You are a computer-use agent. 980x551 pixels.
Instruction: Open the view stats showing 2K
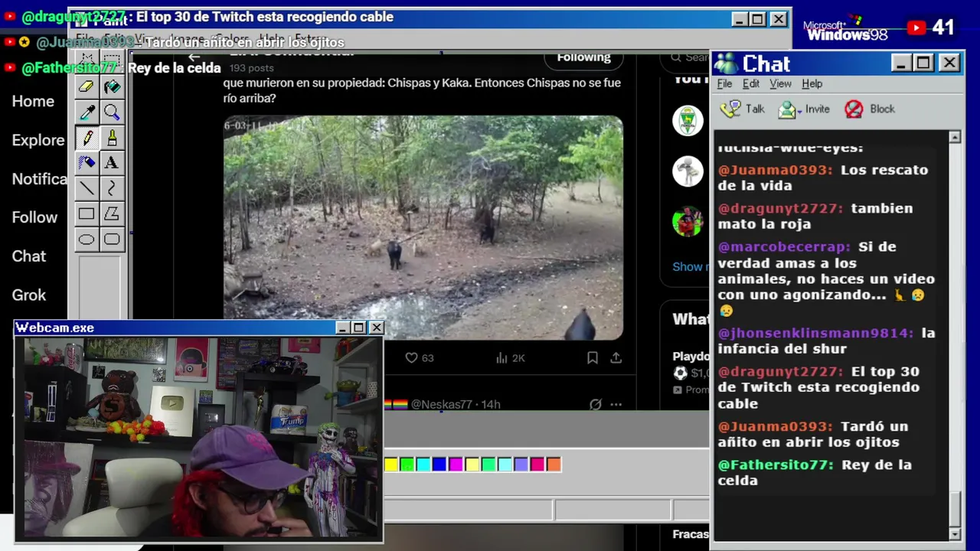[x=510, y=358]
